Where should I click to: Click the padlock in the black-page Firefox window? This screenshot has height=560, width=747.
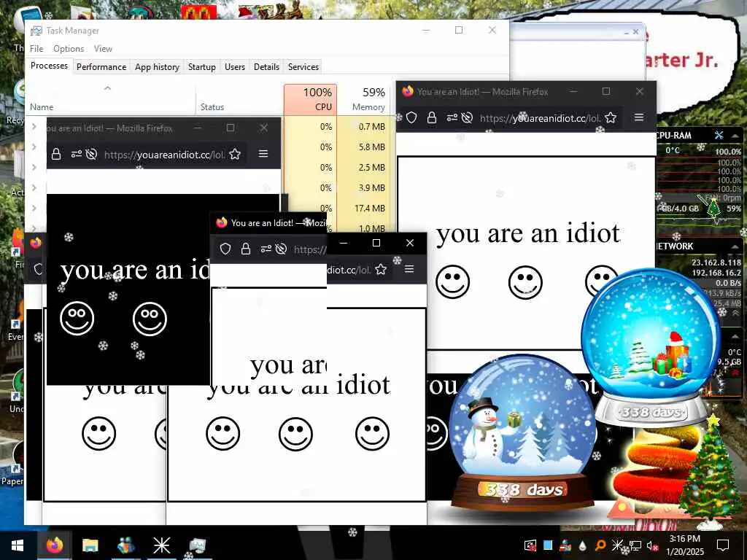tap(55, 154)
